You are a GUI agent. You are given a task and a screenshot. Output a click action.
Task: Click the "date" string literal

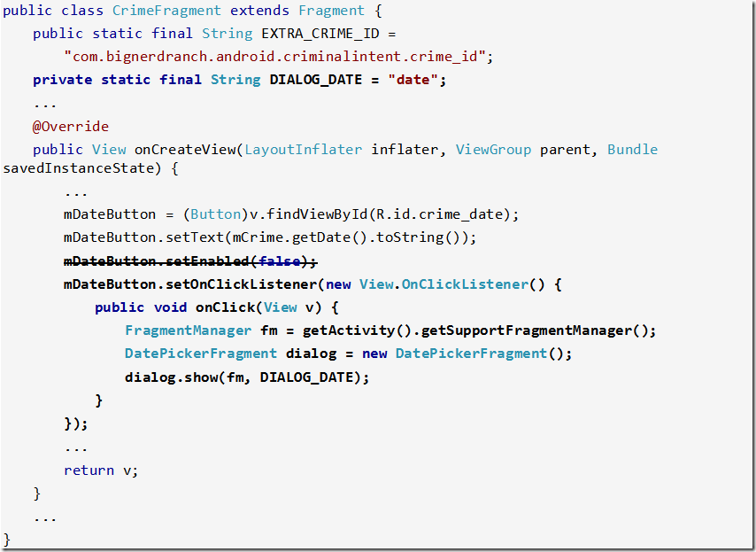click(x=413, y=80)
